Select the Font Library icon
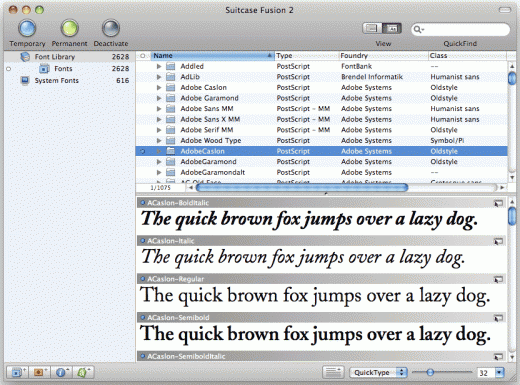Image resolution: width=520 pixels, height=385 pixels. (x=25, y=57)
